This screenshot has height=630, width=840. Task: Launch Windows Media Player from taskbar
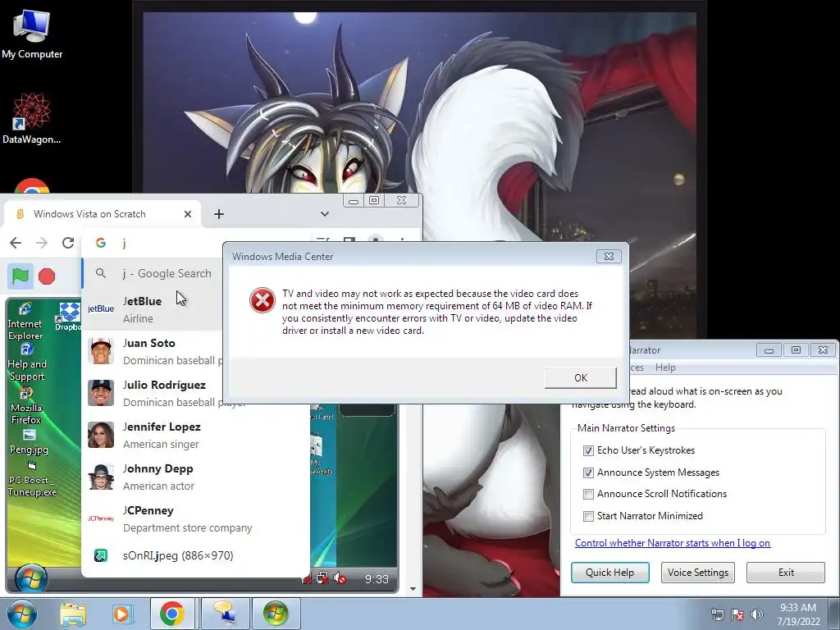[122, 614]
